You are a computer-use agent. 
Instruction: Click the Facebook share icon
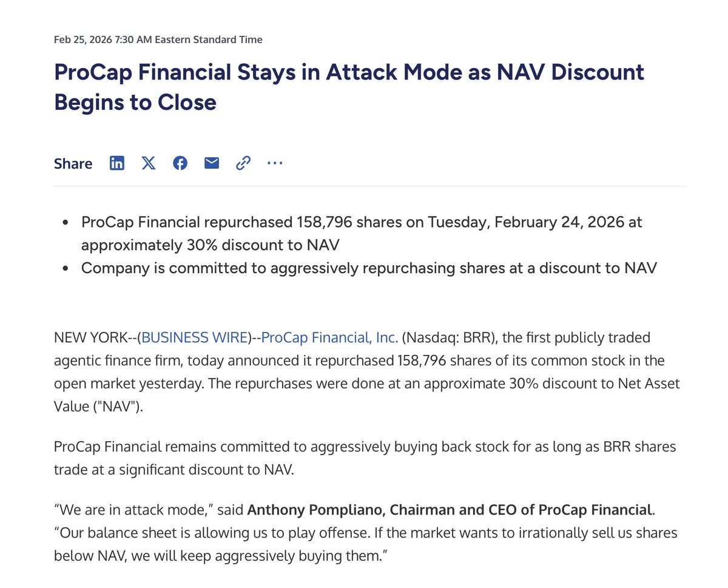[x=180, y=163]
